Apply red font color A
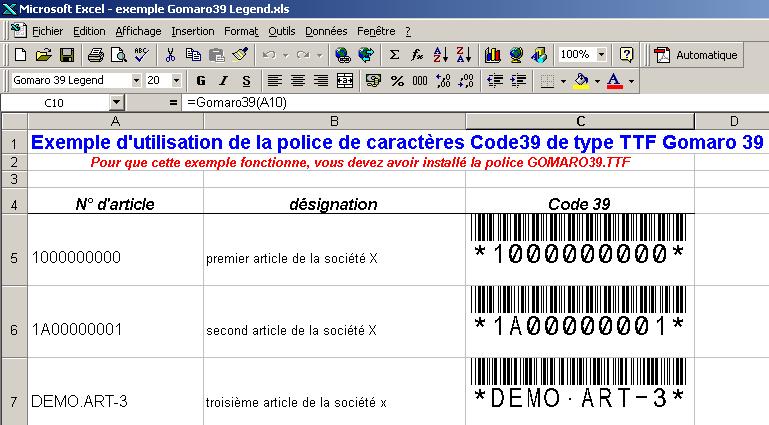This screenshot has width=769, height=425. pos(615,80)
